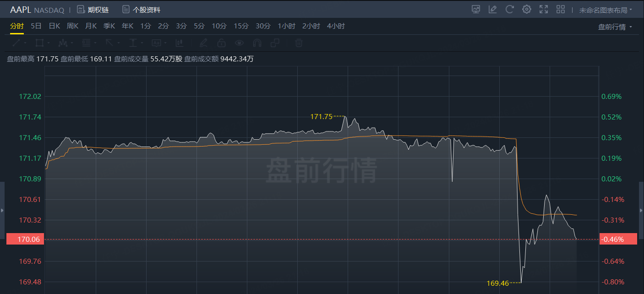Select the 1小时 timeframe
This screenshot has height=294, width=644.
coord(286,26)
